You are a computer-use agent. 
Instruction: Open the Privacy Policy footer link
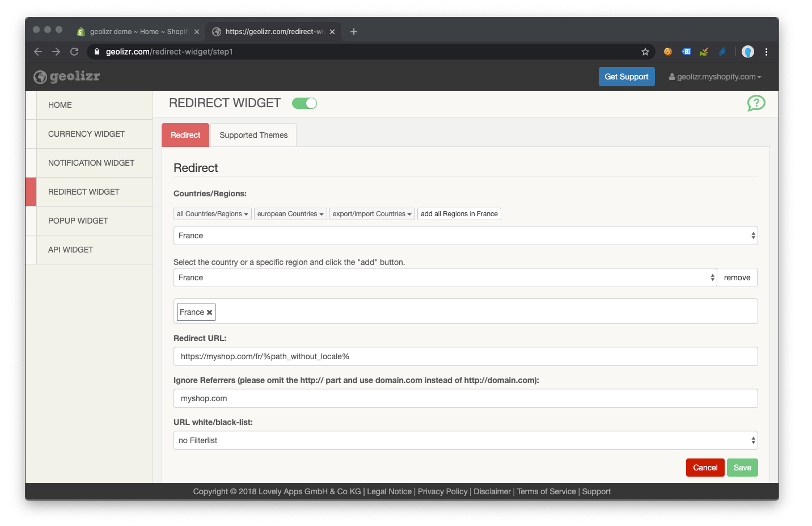pos(443,491)
